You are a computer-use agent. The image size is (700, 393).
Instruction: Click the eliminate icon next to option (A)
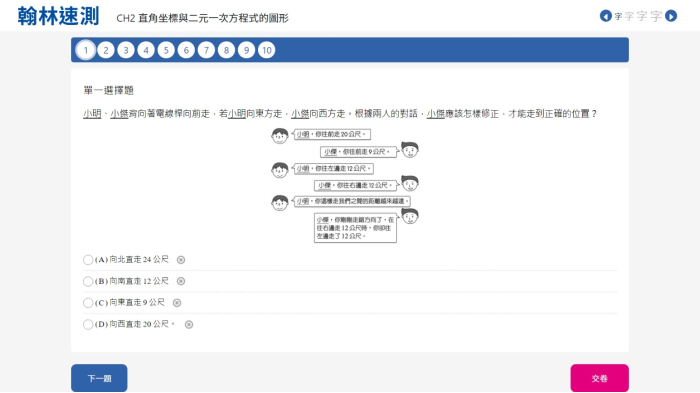coord(181,260)
